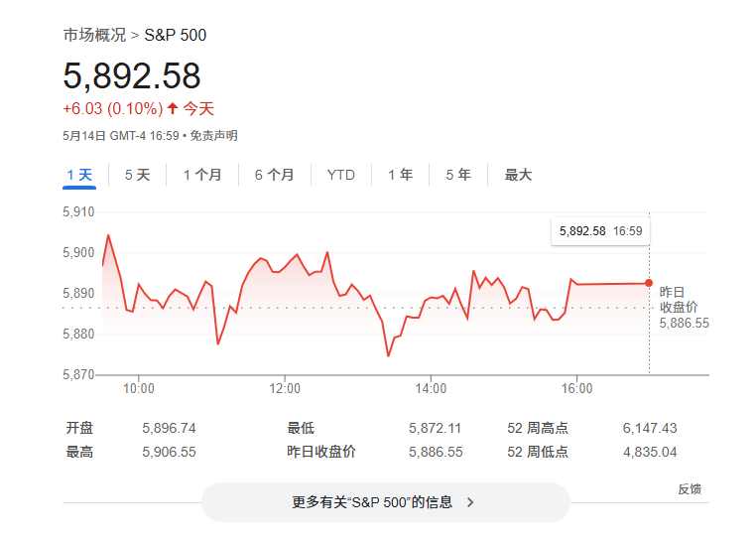Screen dimensions: 756x543
Task: Switch chart to YTD range
Action: coord(340,175)
